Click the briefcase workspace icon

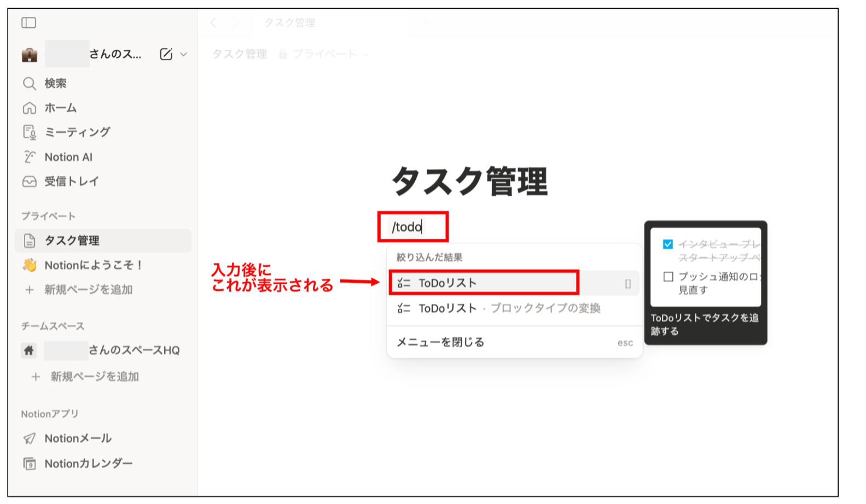30,54
